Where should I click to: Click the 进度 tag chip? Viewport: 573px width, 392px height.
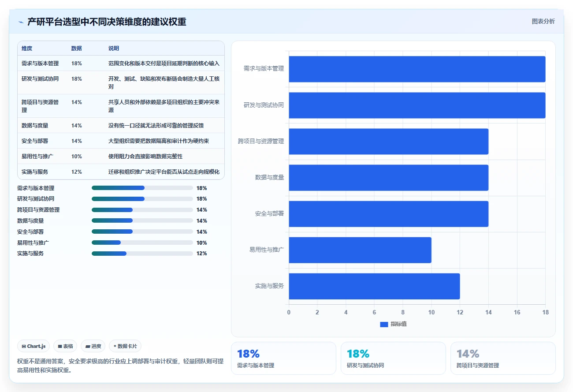coord(93,346)
